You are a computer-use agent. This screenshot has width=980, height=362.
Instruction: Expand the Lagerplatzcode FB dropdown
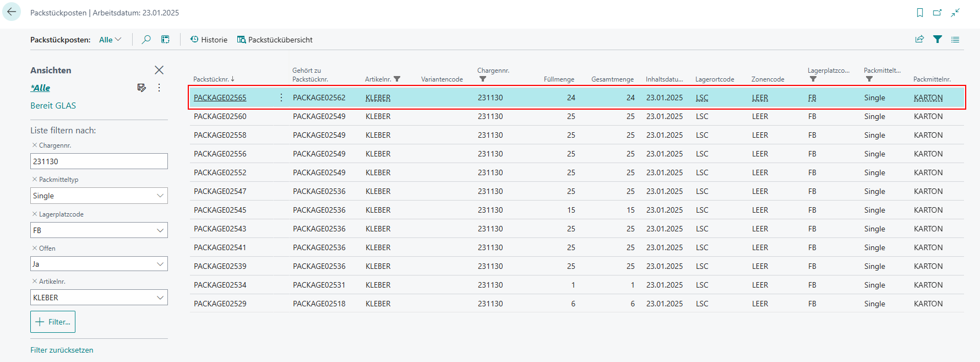[x=160, y=230]
